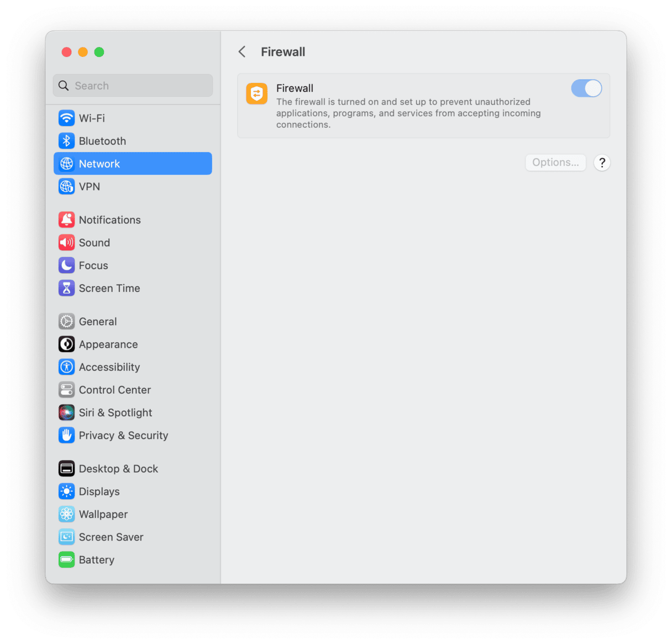Click the Siri & Spotlight label
The height and width of the screenshot is (644, 672).
coord(116,412)
